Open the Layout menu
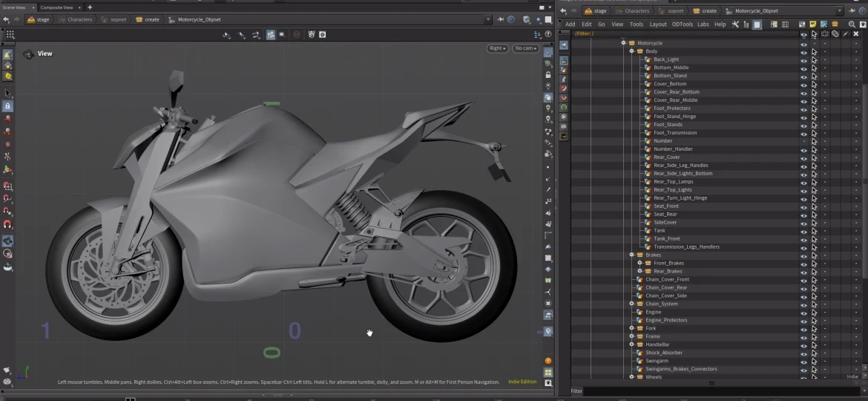868x401 pixels. tap(657, 25)
